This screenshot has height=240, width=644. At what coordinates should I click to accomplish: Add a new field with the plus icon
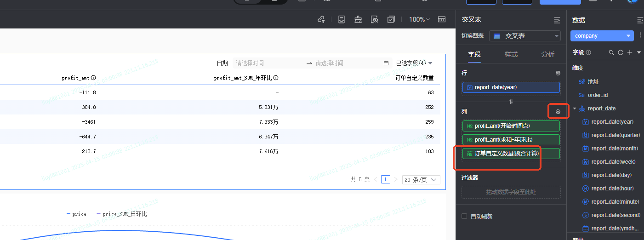tap(630, 52)
